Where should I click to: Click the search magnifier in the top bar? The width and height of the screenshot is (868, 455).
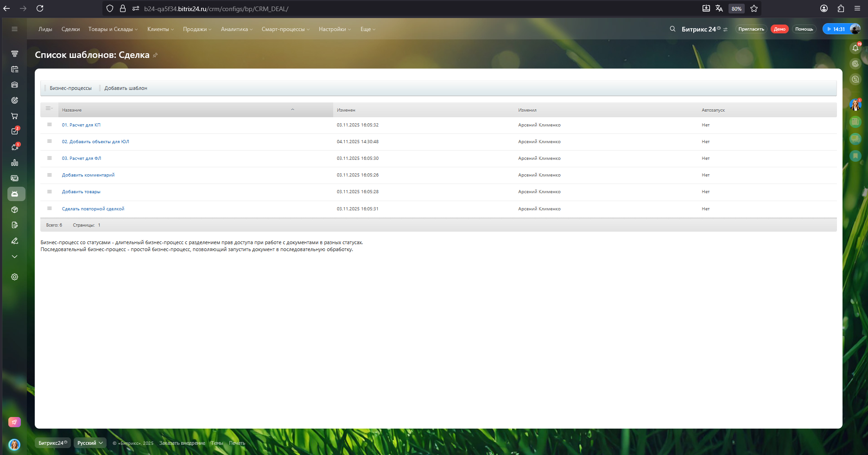[672, 29]
